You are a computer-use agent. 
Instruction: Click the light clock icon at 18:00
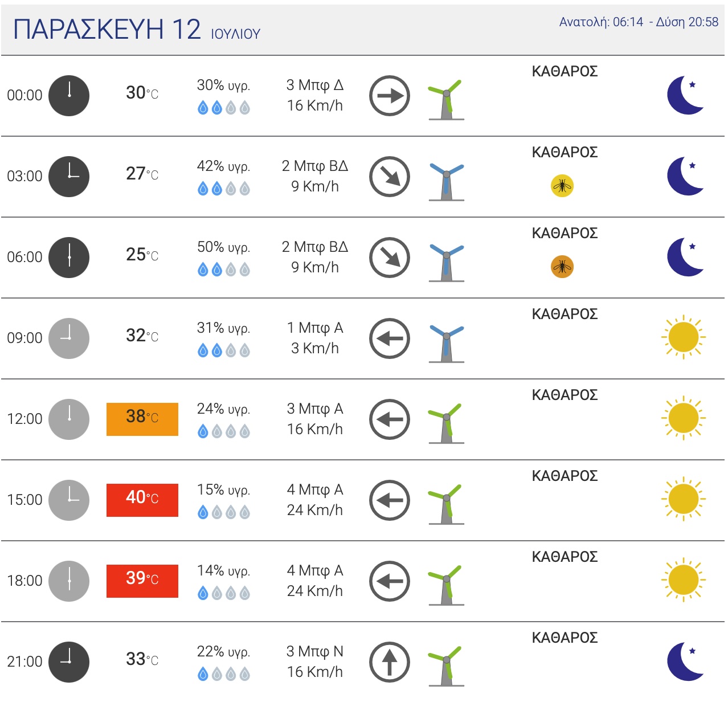pos(69,581)
